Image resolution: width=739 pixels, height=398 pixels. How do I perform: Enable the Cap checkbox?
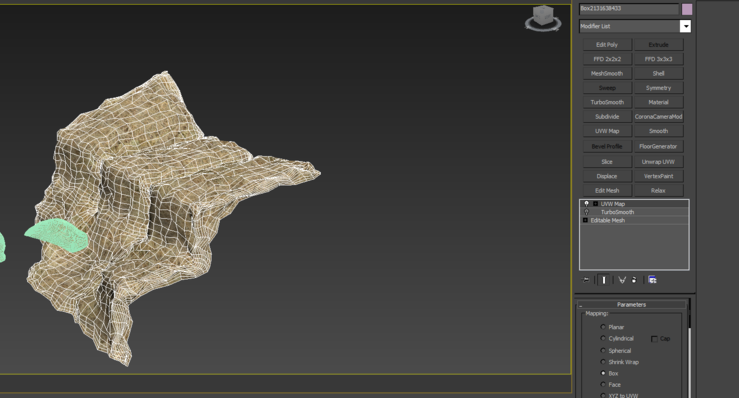654,339
